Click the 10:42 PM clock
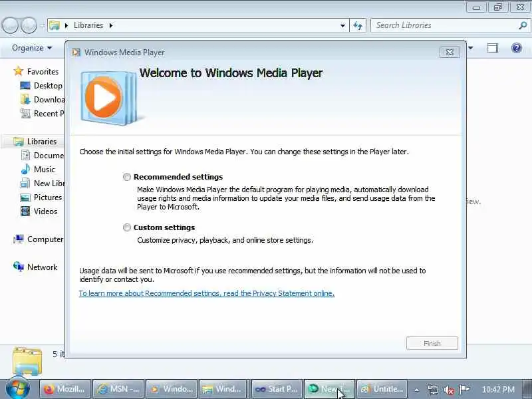This screenshot has width=532, height=399. pyautogui.click(x=498, y=390)
